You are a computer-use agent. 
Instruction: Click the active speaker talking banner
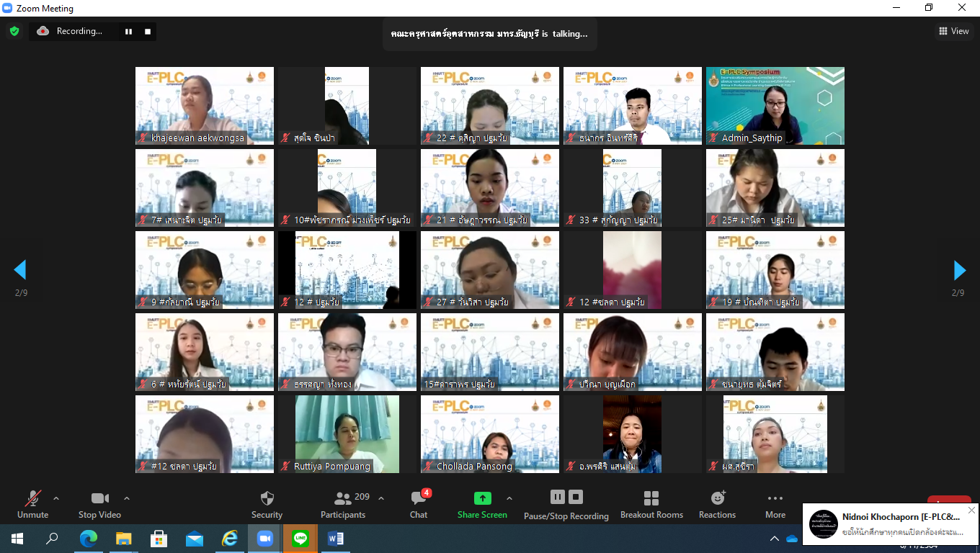(x=489, y=33)
